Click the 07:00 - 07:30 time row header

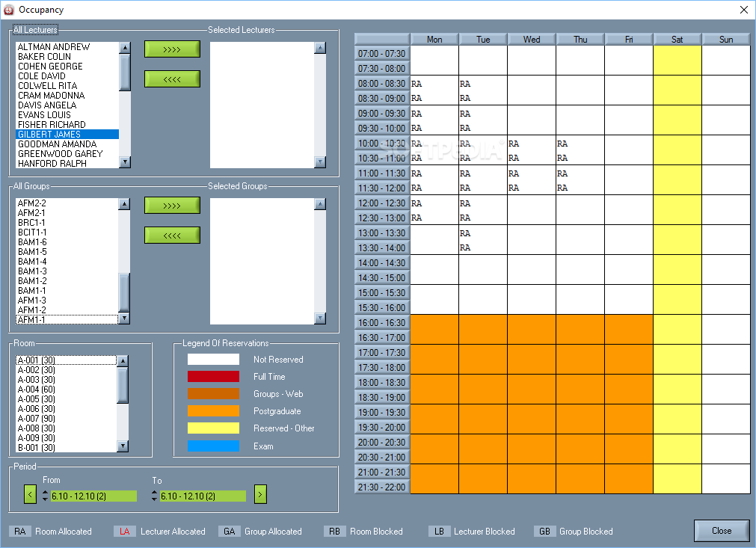pyautogui.click(x=382, y=54)
